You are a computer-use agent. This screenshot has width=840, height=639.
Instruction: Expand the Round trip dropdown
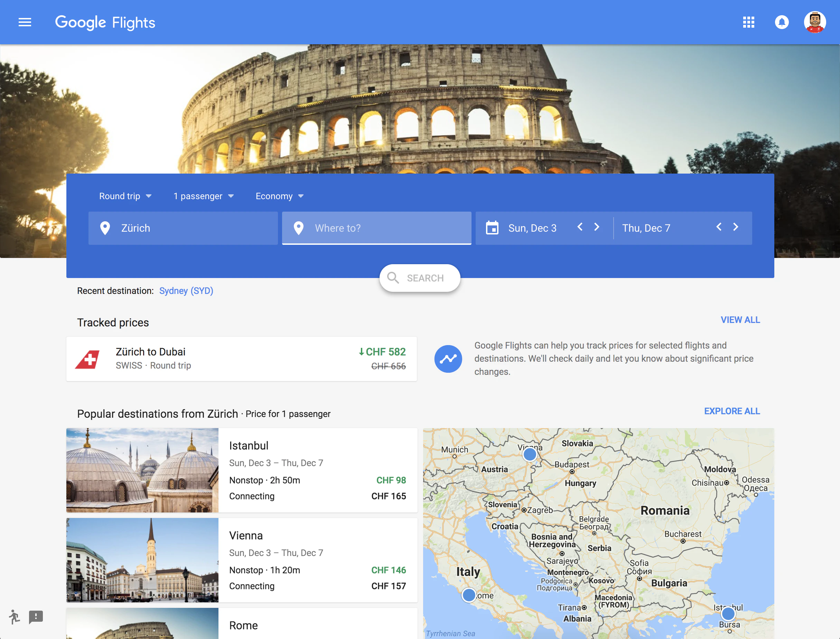(x=125, y=196)
